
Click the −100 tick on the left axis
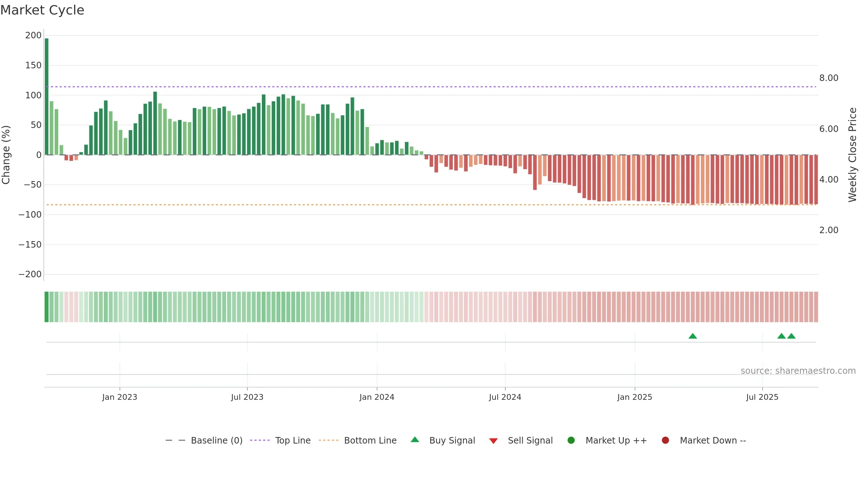click(30, 215)
